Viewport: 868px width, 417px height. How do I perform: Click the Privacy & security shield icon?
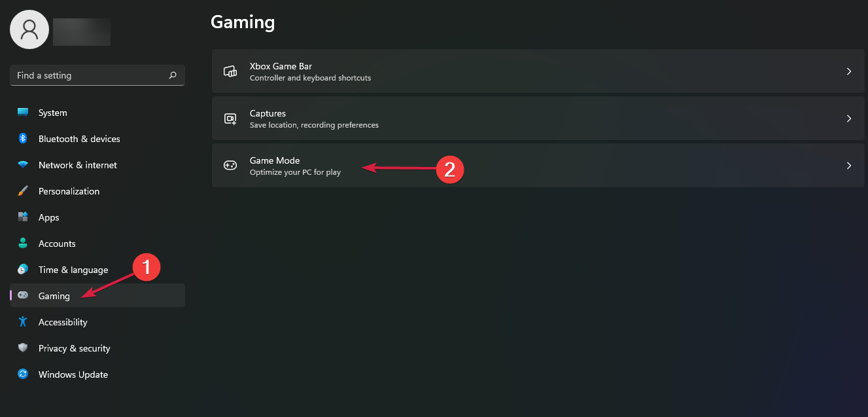pyautogui.click(x=23, y=348)
